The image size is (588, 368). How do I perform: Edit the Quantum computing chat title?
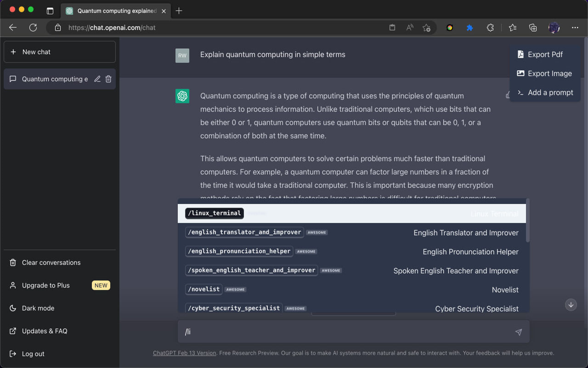[97, 79]
